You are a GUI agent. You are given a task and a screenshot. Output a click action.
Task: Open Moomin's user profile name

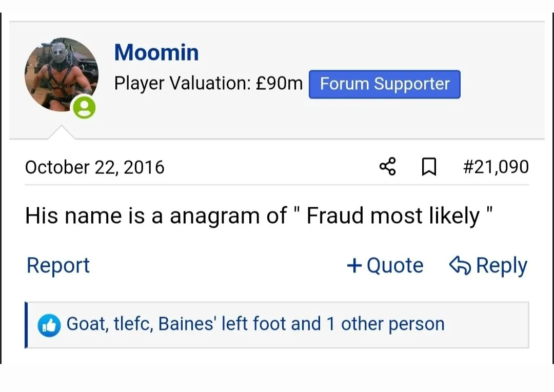pos(156,52)
